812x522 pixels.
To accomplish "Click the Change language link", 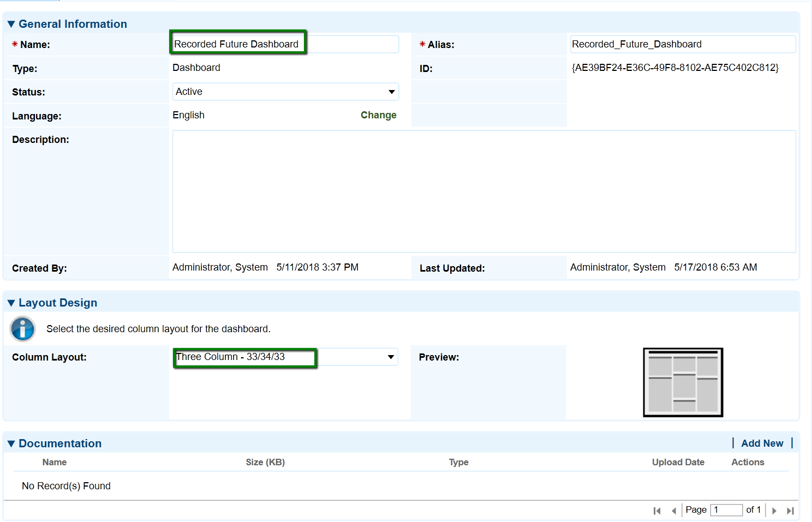I will point(378,115).
